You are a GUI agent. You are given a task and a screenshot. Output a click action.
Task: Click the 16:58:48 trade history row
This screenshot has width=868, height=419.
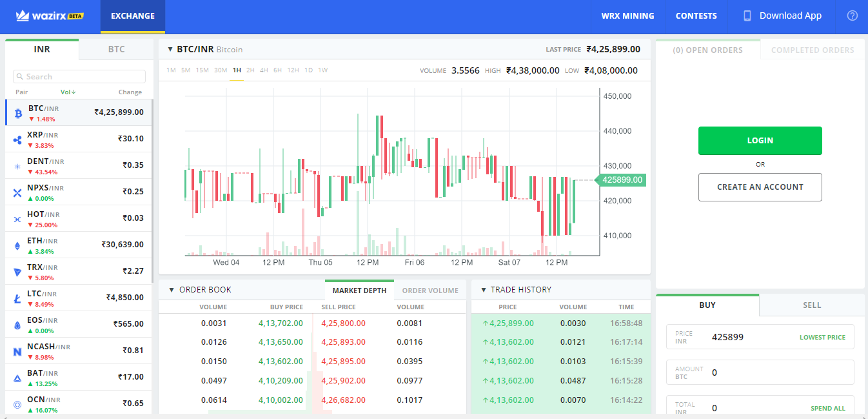tap(561, 323)
